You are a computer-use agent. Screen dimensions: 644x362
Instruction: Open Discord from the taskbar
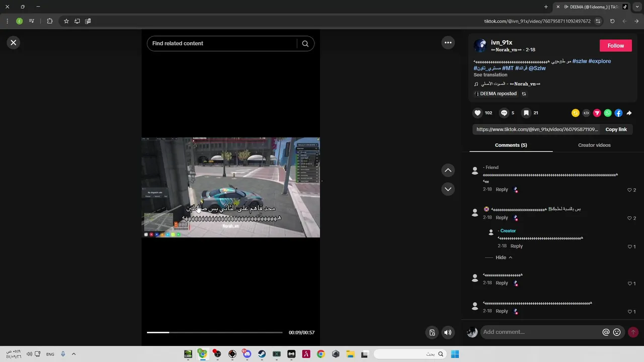pos(247,354)
